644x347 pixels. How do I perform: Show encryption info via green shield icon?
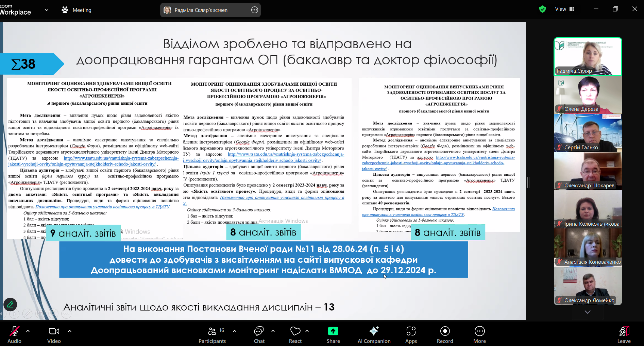tap(543, 9)
